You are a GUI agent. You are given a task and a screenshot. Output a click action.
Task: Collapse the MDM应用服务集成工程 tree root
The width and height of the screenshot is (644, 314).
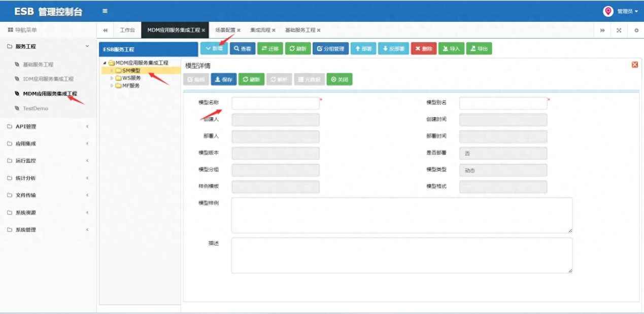click(105, 63)
